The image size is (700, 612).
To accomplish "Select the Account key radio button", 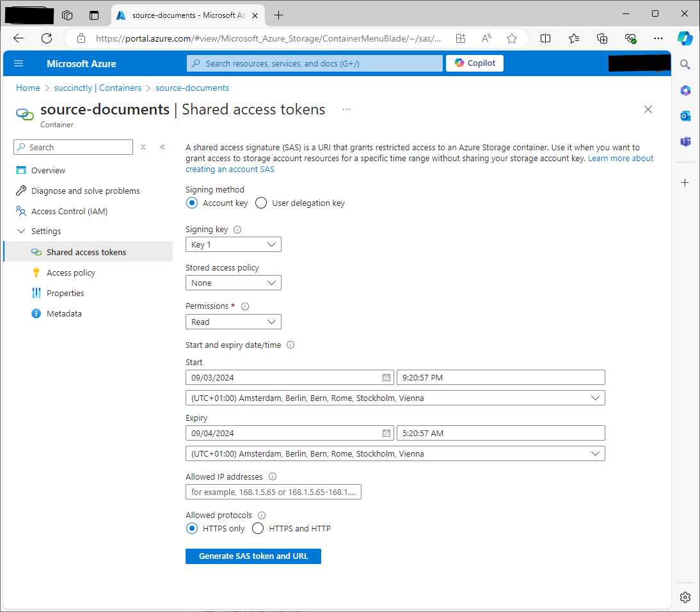I will (x=192, y=203).
